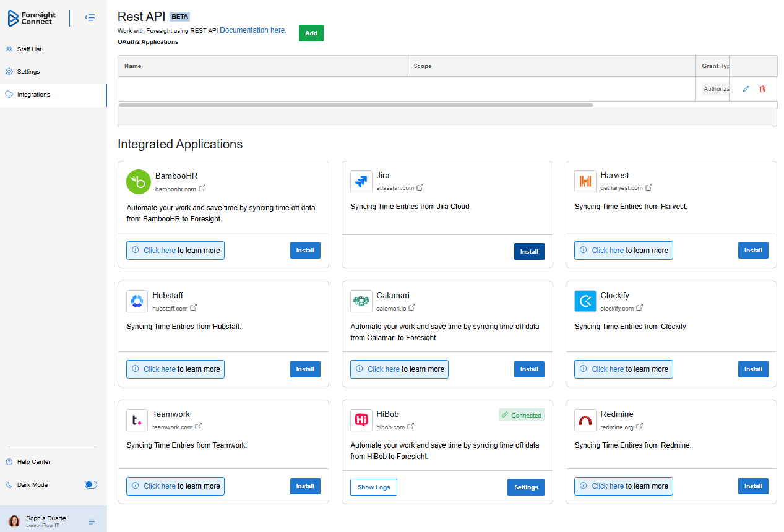This screenshot has width=784, height=532.
Task: Open the atlassian.com external link icon
Action: point(420,187)
